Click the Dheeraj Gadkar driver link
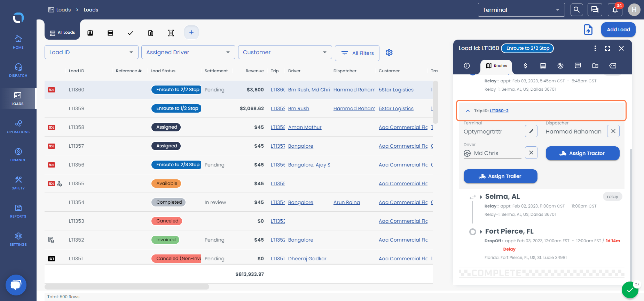This screenshot has width=644, height=301. 307,259
